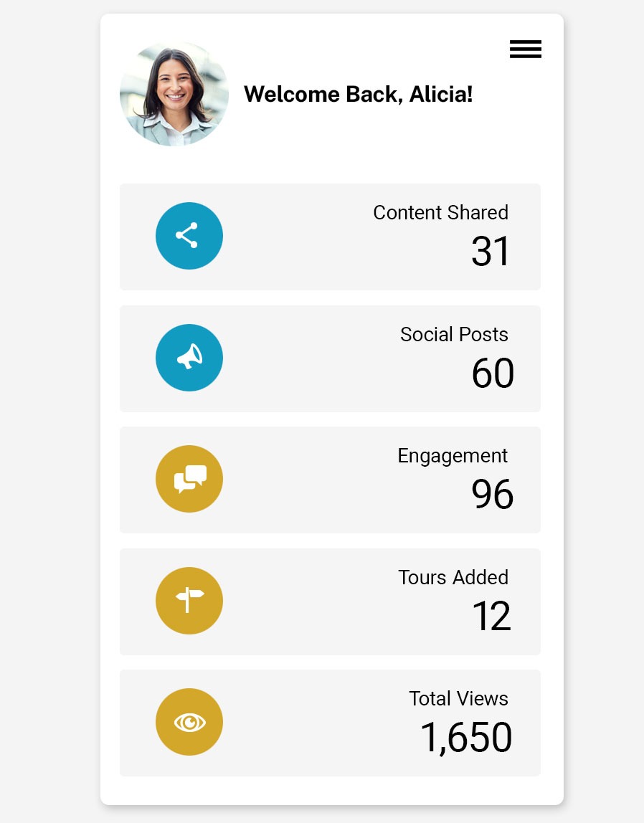Click the Engagement count 96
This screenshot has width=644, height=823.
pos(492,495)
